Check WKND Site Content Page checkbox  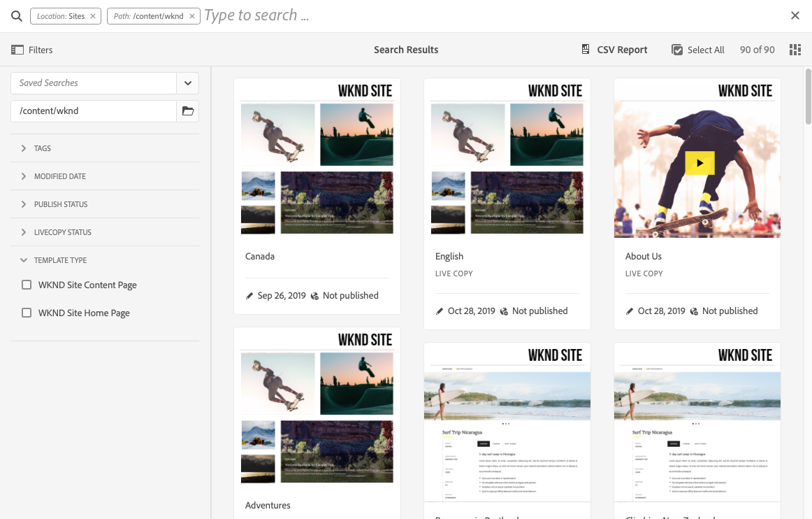[27, 285]
